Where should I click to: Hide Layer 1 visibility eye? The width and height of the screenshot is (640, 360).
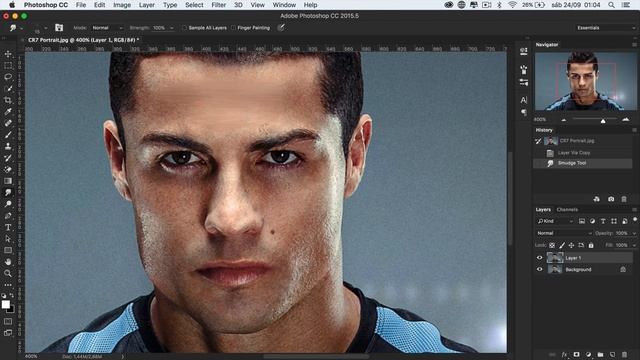540,258
